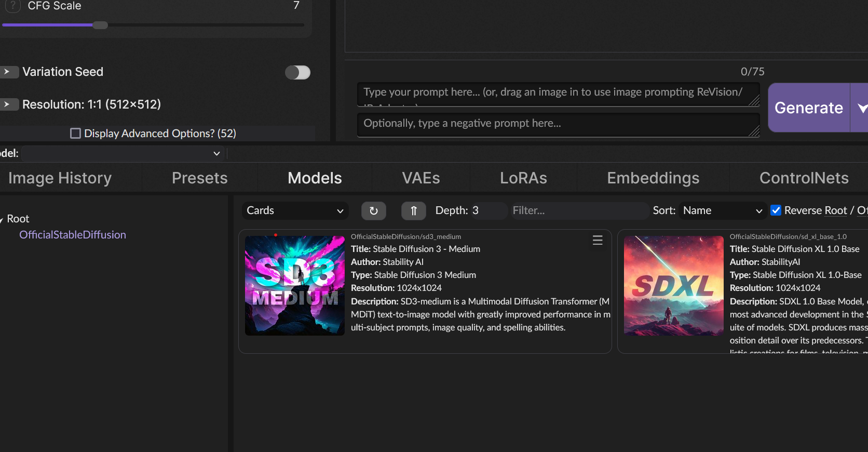Click the CFG Scale help question icon
This screenshot has height=452, width=868.
[12, 6]
